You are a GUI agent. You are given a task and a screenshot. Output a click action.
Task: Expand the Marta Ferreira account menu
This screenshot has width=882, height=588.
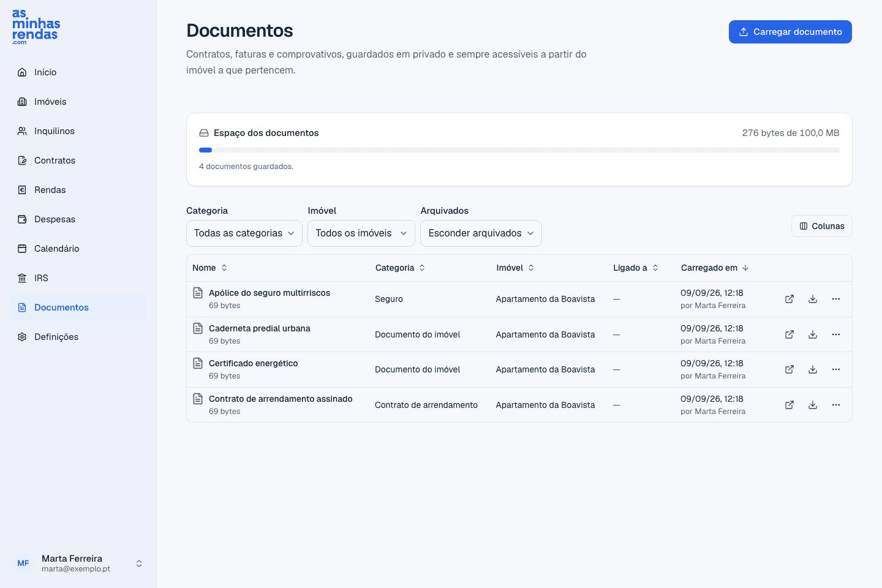[78, 563]
